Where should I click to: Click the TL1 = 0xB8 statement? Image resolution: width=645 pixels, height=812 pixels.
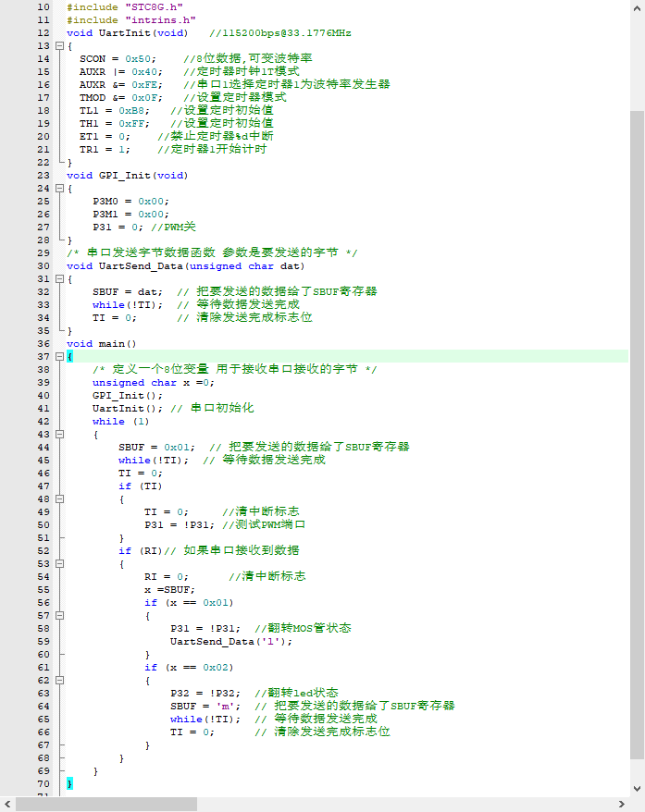point(115,110)
